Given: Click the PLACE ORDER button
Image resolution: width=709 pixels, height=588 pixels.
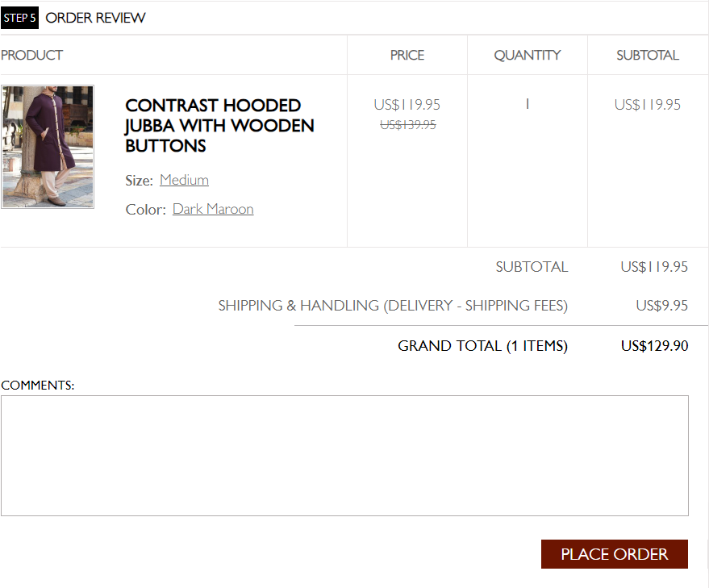Looking at the screenshot, I should click(x=614, y=554).
